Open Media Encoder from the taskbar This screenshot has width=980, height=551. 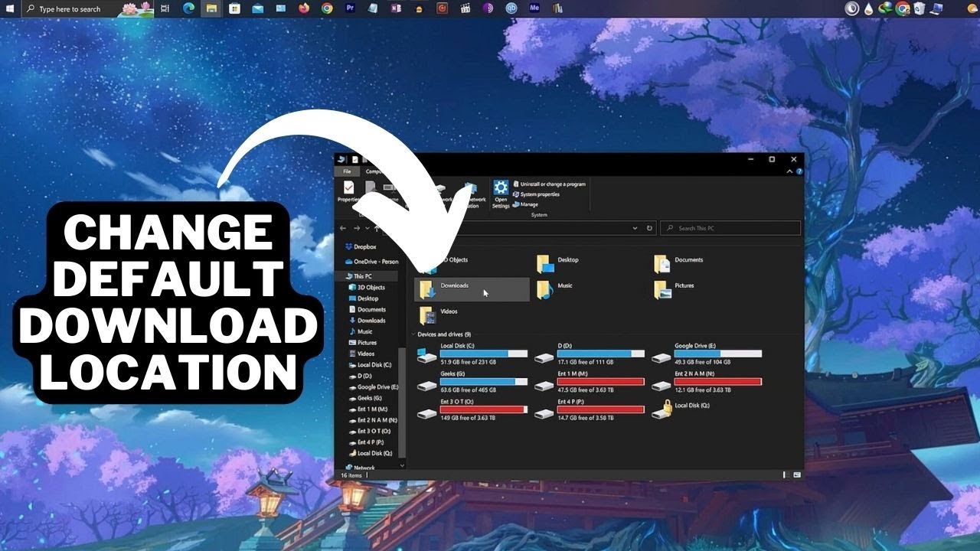point(534,8)
